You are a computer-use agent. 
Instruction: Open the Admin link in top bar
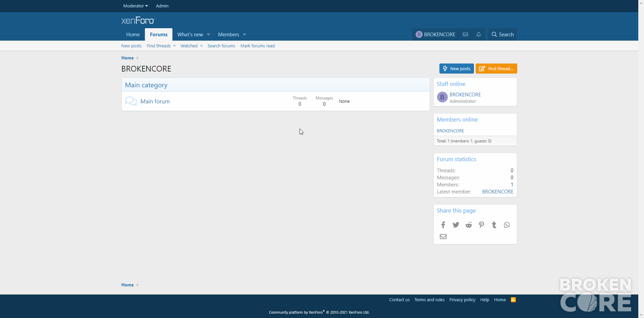pyautogui.click(x=162, y=6)
